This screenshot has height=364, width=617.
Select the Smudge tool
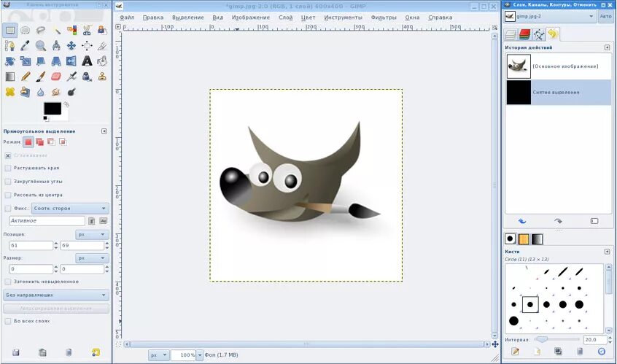pyautogui.click(x=56, y=92)
